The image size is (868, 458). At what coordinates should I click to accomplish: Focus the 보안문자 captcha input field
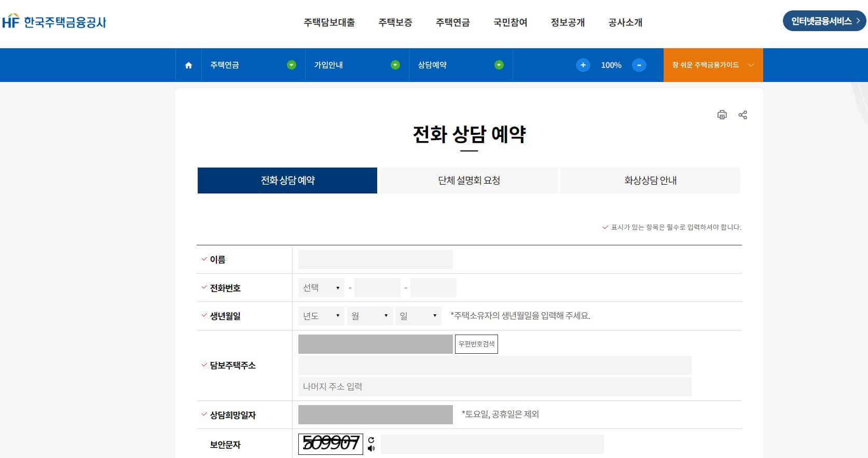pos(492,445)
